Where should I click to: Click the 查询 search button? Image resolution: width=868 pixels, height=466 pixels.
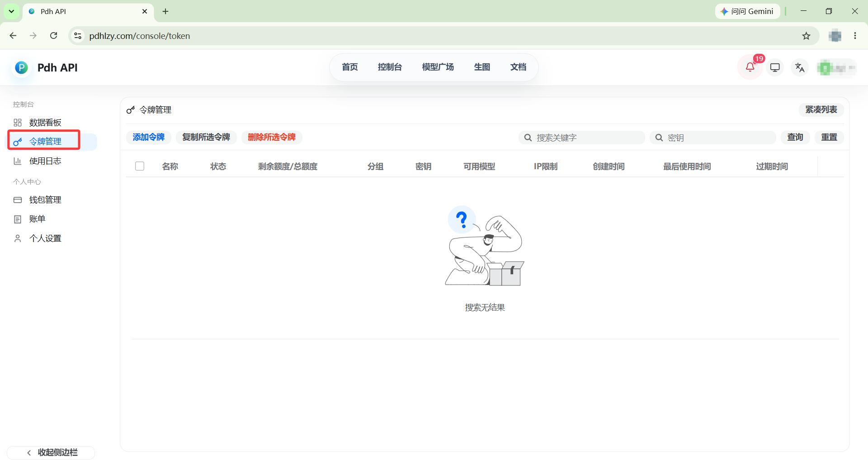pos(795,137)
